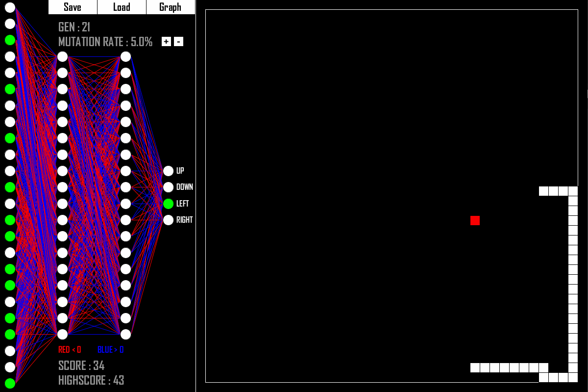The height and width of the screenshot is (392, 588).
Task: Switch to the Graph view
Action: [x=171, y=7]
